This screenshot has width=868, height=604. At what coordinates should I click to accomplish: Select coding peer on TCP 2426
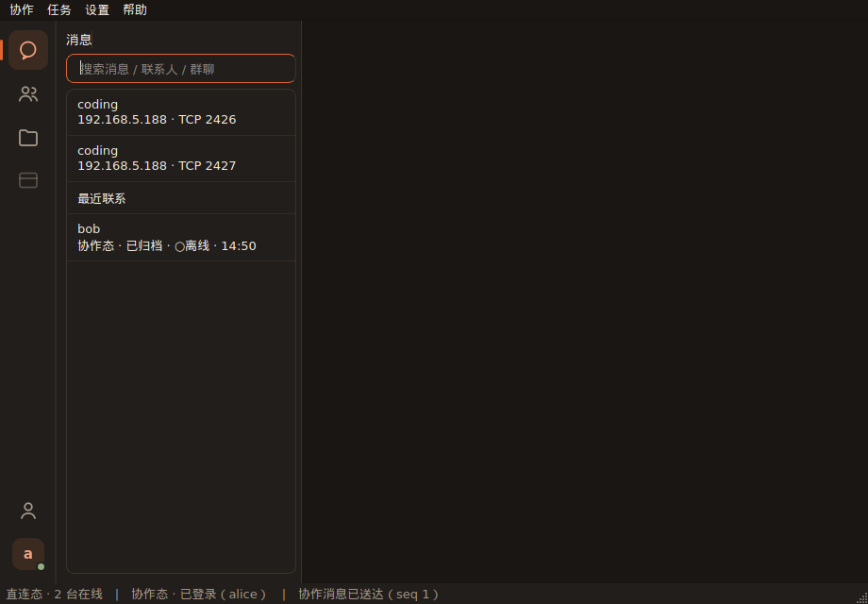(181, 112)
